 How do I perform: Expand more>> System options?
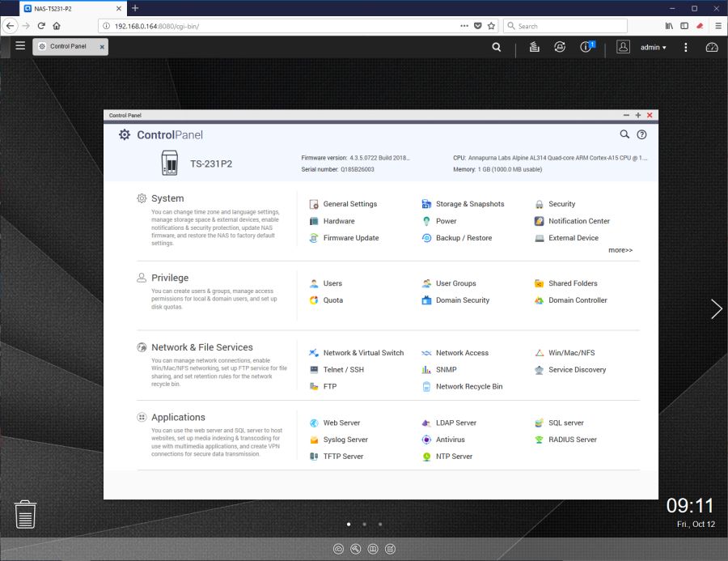click(620, 250)
